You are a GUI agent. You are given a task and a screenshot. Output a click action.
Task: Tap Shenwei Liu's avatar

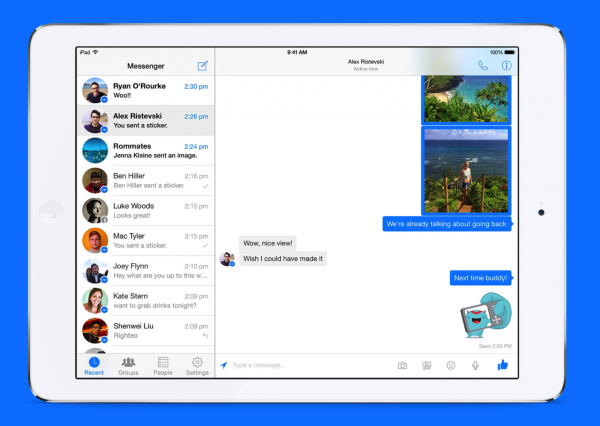point(95,331)
